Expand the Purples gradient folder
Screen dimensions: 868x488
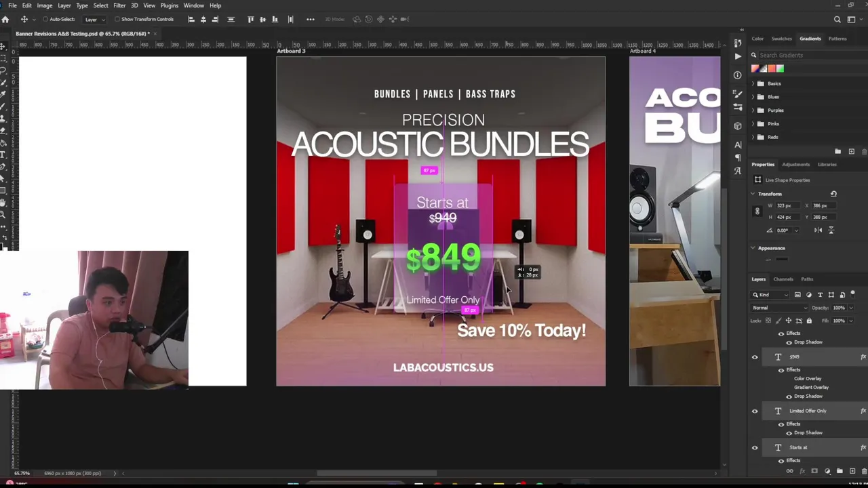[x=753, y=110]
